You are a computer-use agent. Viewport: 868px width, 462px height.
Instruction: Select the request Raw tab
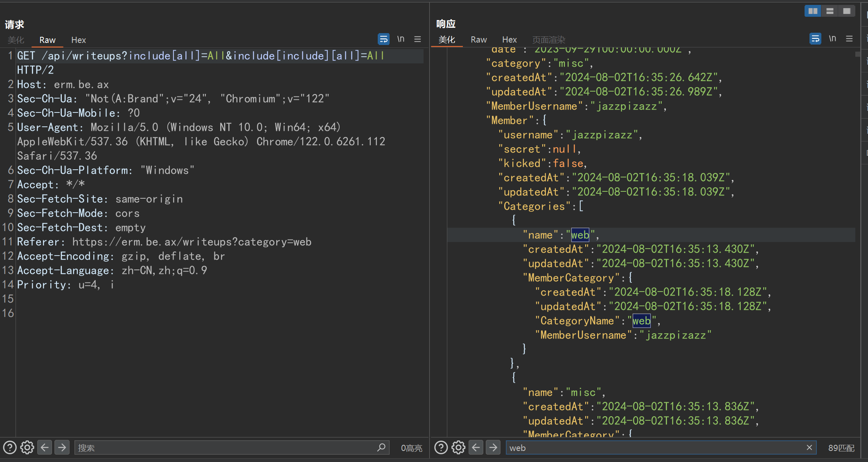47,40
